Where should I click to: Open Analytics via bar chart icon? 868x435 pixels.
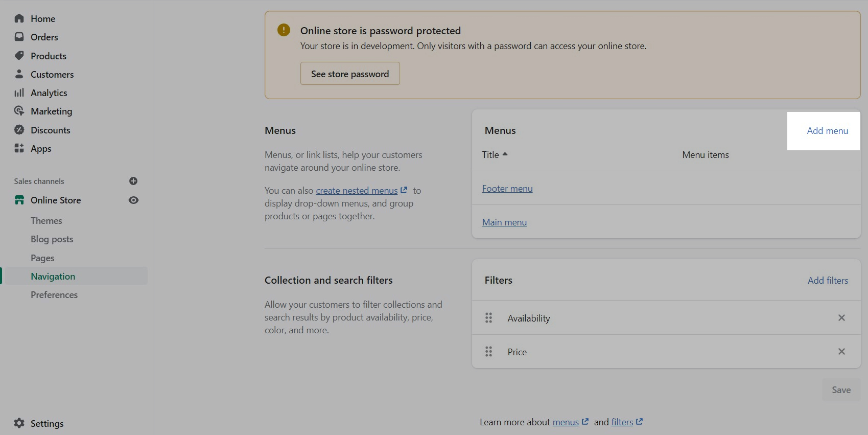pyautogui.click(x=19, y=93)
